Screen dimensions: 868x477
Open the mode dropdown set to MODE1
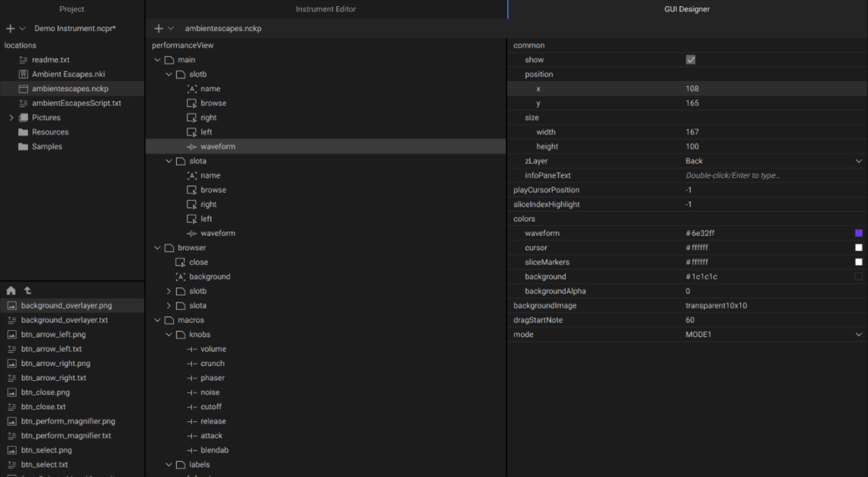click(858, 335)
